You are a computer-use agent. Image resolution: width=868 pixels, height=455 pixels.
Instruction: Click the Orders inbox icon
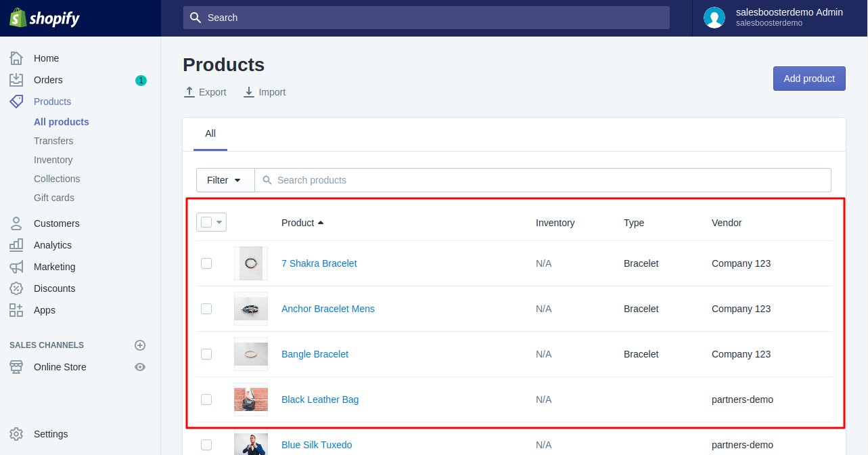(16, 80)
